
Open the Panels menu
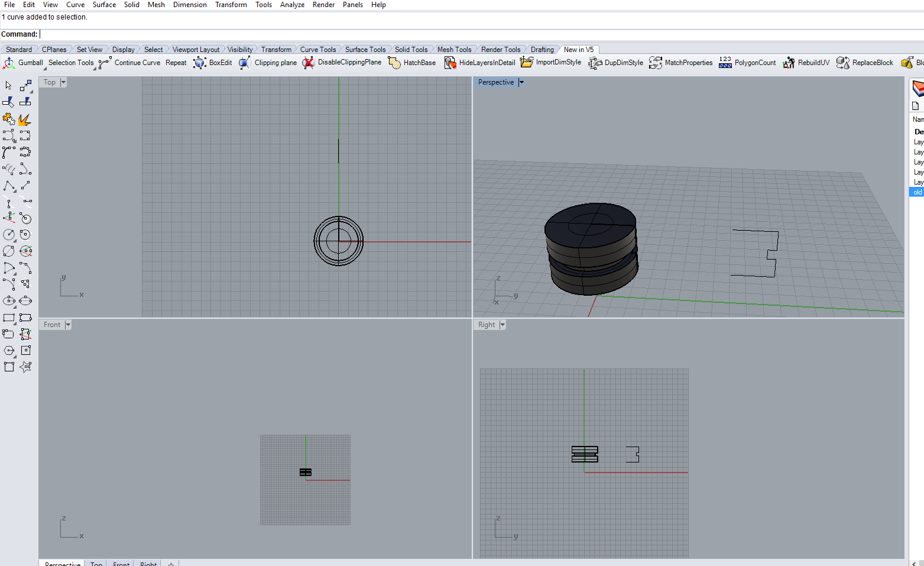click(x=352, y=5)
